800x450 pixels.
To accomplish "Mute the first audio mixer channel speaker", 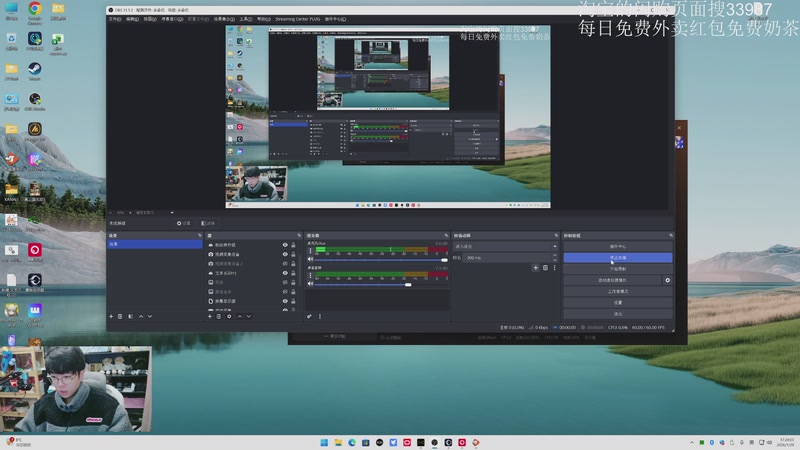I will tap(311, 260).
